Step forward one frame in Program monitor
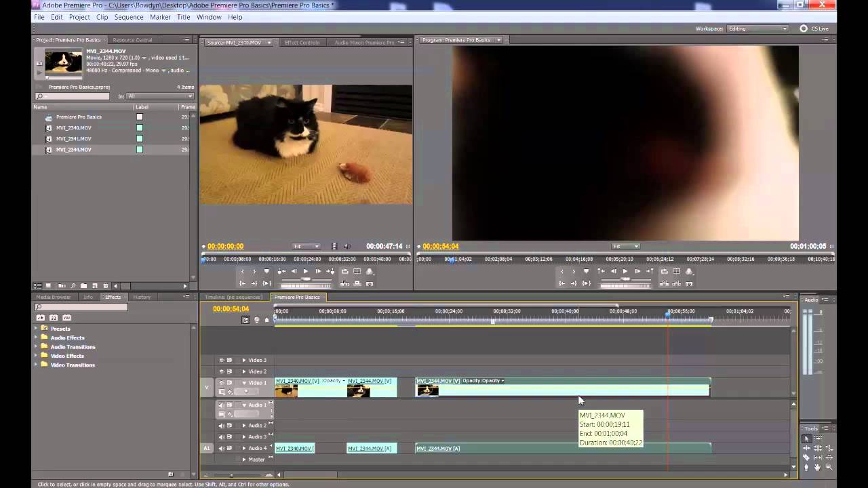868x488 pixels. coord(637,271)
